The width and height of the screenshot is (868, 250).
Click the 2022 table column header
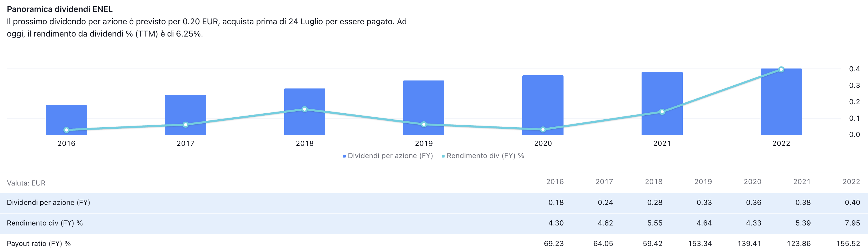[x=851, y=182]
